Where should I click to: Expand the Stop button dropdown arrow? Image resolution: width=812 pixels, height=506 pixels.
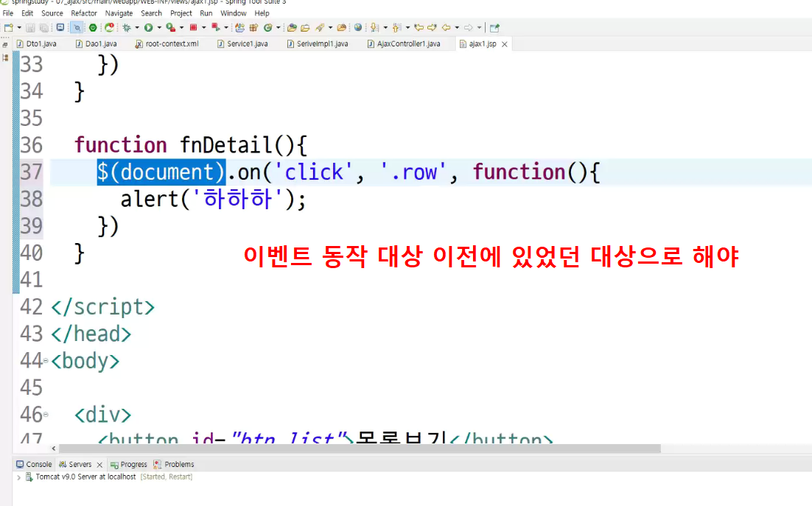tap(204, 27)
